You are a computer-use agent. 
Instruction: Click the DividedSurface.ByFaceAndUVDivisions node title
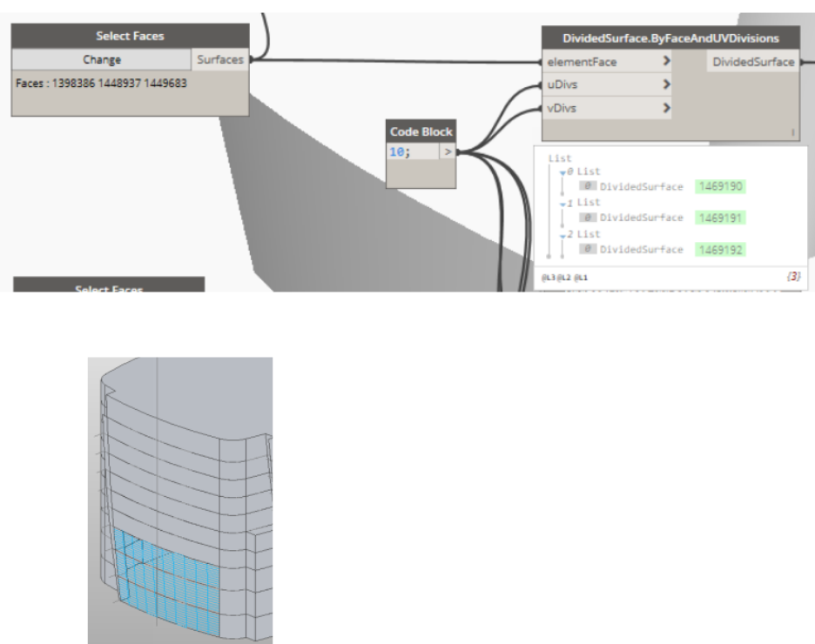pos(671,38)
